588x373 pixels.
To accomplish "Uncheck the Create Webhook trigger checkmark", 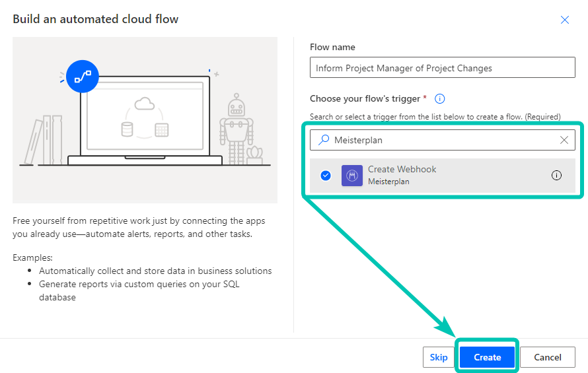I will click(x=326, y=176).
